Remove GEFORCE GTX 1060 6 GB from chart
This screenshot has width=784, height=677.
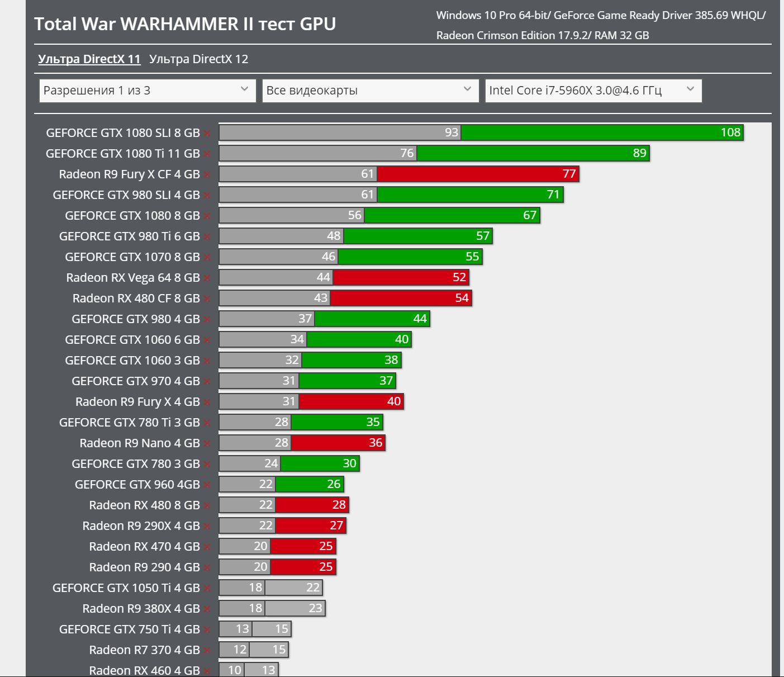point(207,340)
